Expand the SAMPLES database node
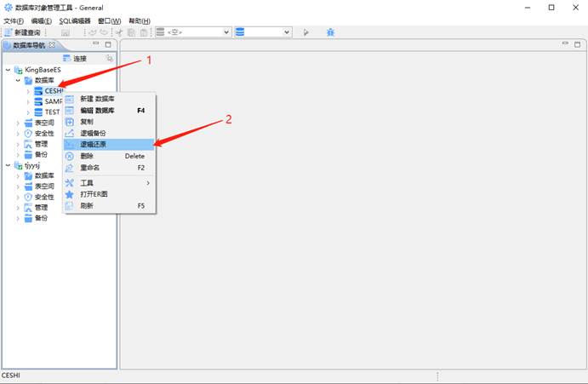588x384 pixels. coord(28,101)
